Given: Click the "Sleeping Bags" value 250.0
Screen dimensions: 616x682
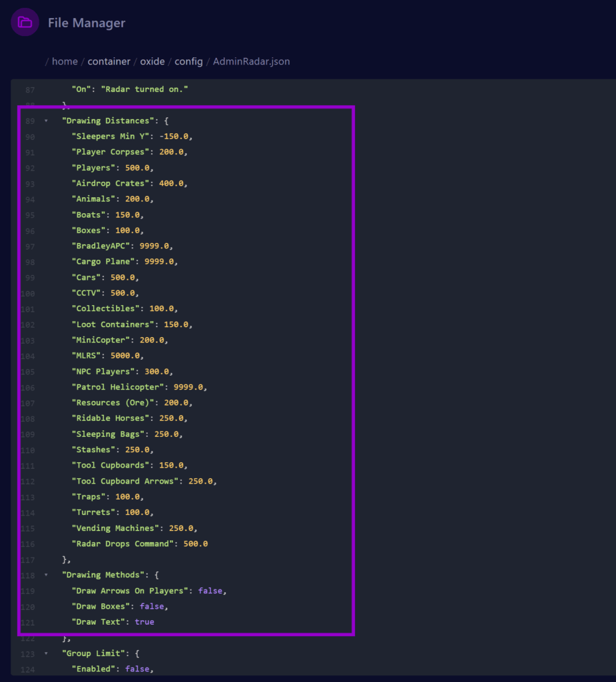Looking at the screenshot, I should pos(166,434).
